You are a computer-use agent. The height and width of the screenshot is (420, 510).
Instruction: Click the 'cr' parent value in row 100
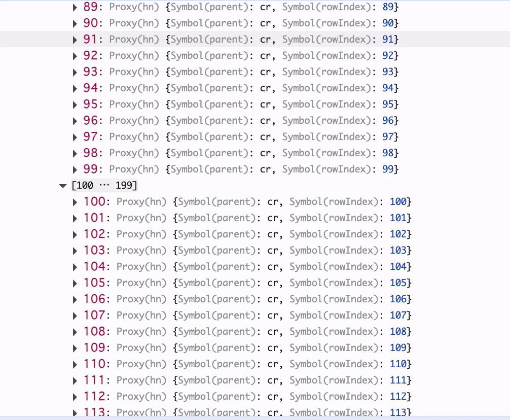pos(273,203)
